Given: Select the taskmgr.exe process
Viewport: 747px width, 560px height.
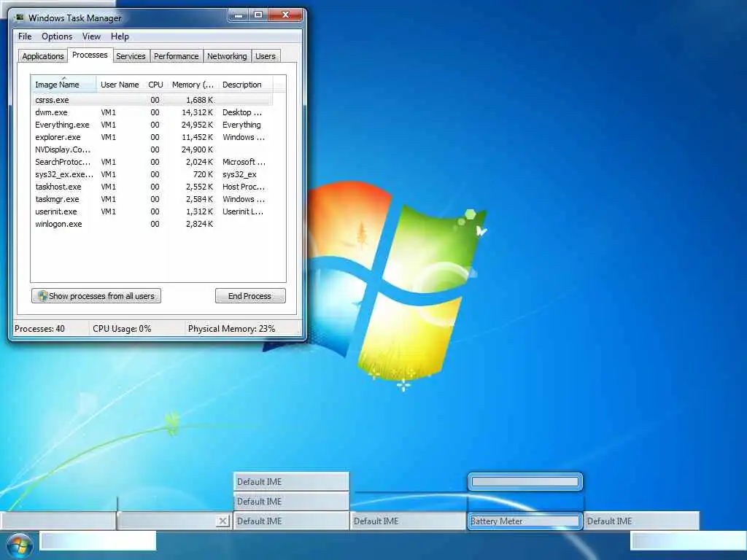Looking at the screenshot, I should (x=152, y=199).
